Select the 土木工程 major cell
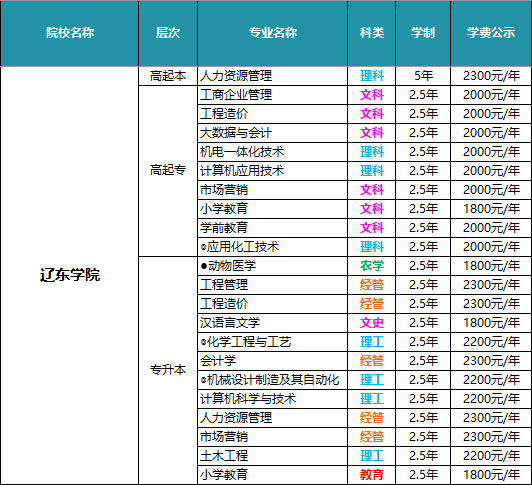 point(272,456)
